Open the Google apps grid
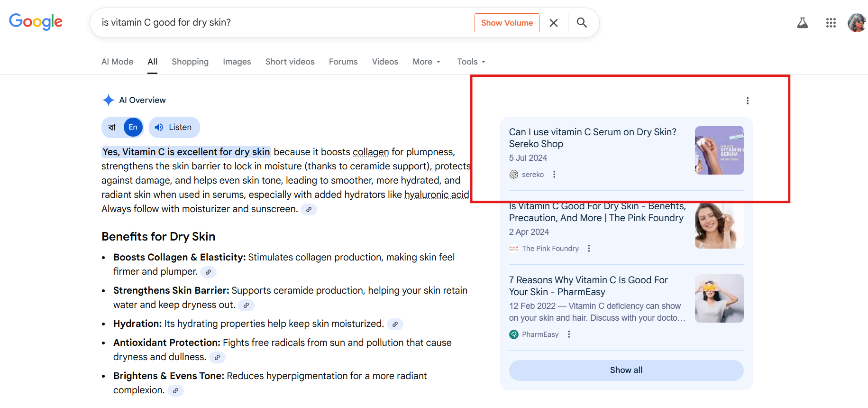The width and height of the screenshot is (868, 408). [x=831, y=23]
